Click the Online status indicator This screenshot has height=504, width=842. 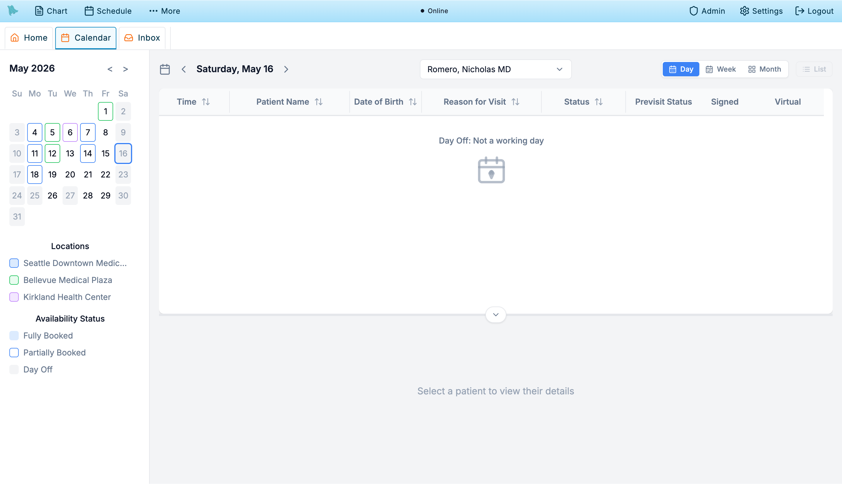[434, 11]
